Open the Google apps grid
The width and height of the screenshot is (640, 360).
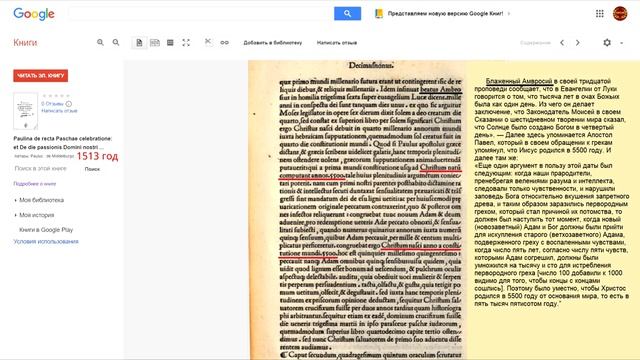[x=600, y=13]
